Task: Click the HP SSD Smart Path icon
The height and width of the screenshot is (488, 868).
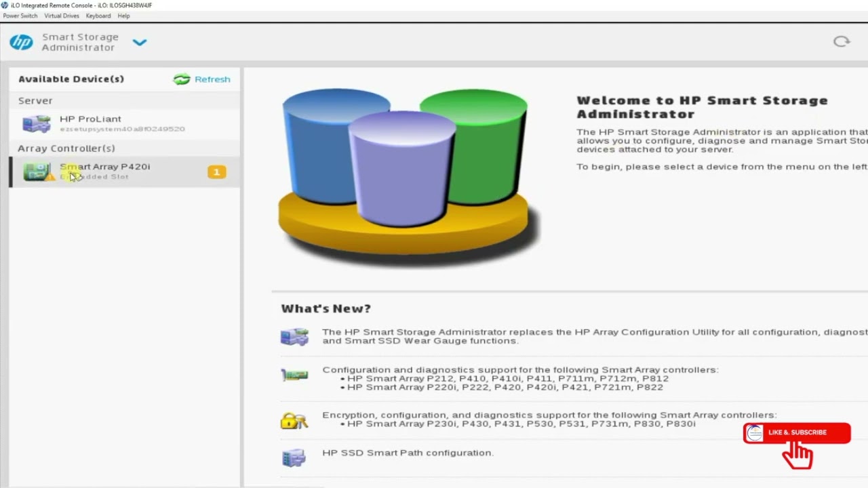Action: [294, 457]
